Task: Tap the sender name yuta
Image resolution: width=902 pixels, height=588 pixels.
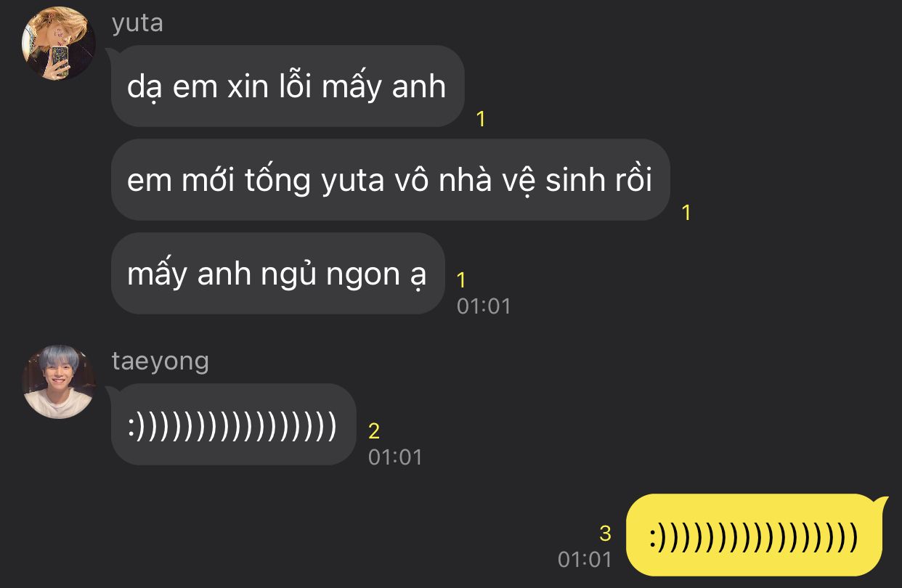Action: [137, 24]
